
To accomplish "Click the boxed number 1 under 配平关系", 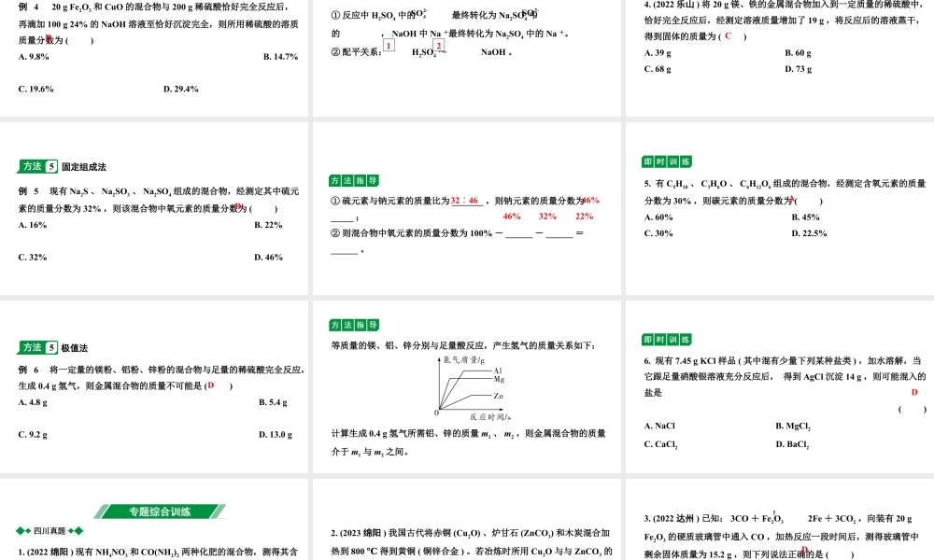I will coord(387,46).
